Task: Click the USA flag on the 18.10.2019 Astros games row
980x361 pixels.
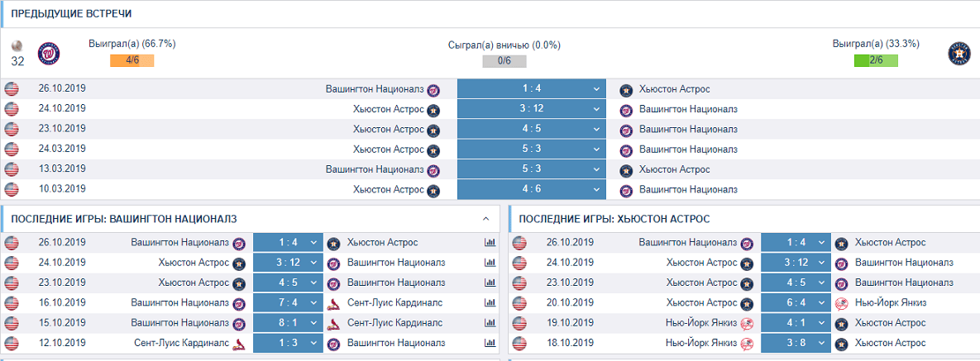Action: 519,344
